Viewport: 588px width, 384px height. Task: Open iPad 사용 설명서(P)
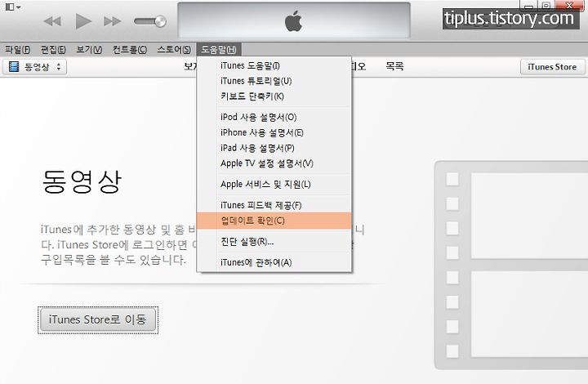[274, 148]
